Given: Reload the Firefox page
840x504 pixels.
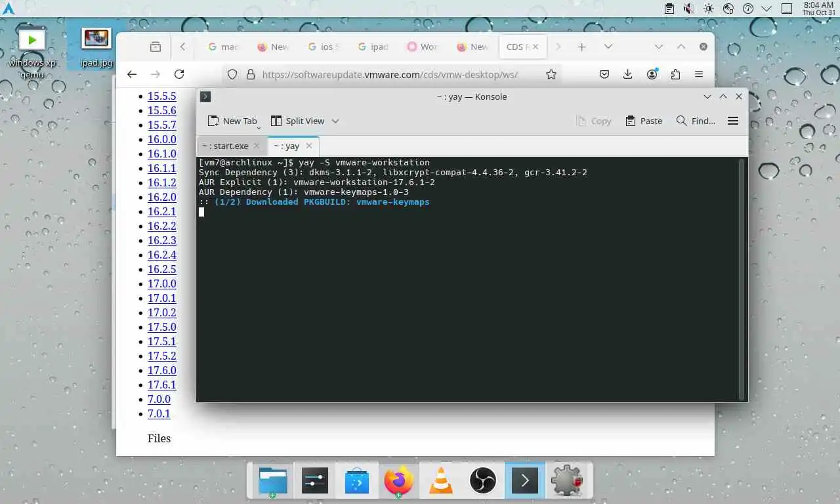Looking at the screenshot, I should point(179,74).
